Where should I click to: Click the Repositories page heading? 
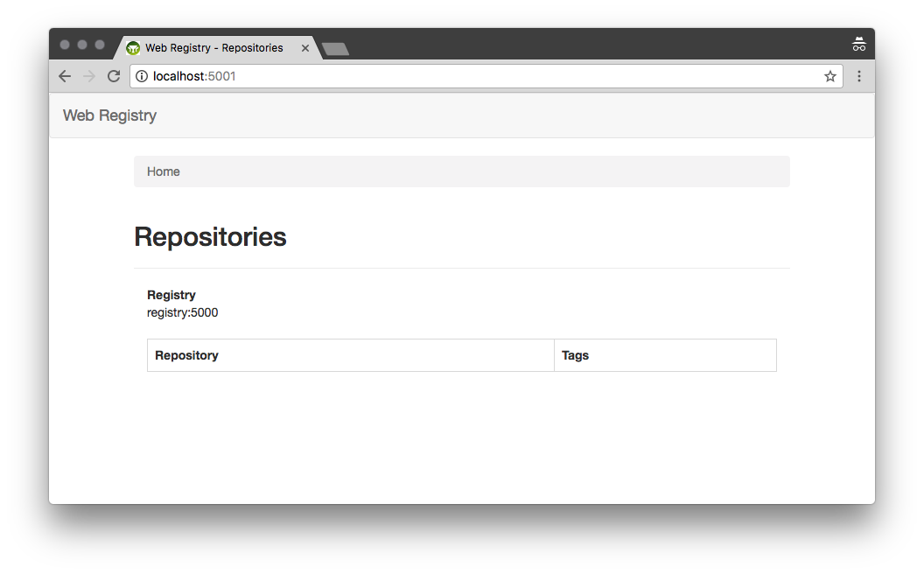point(210,237)
